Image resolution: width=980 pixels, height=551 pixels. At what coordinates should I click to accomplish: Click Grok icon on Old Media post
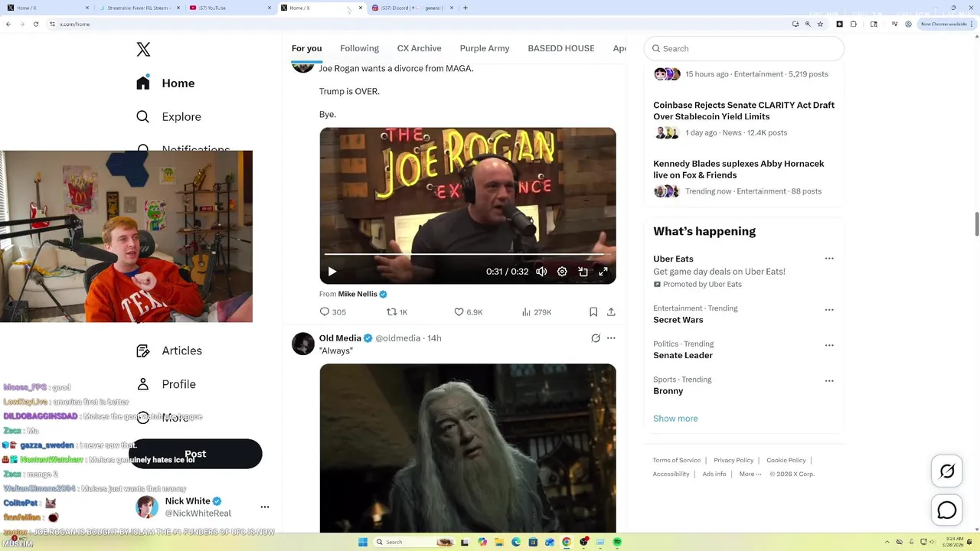pyautogui.click(x=596, y=338)
